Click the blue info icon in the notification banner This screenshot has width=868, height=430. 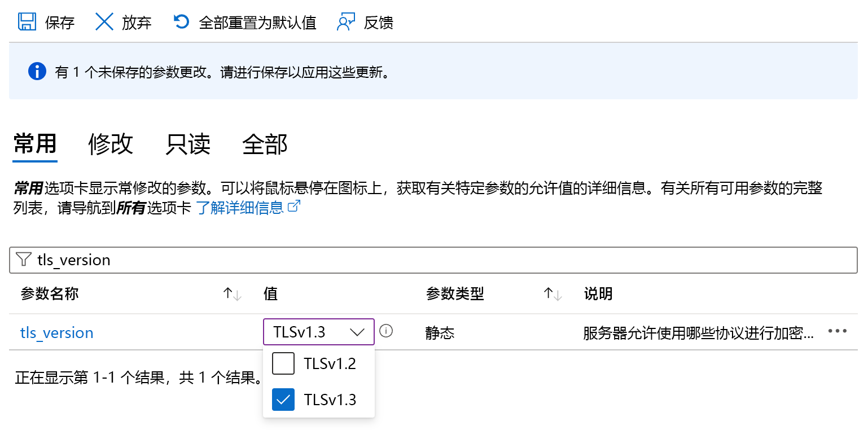[37, 72]
